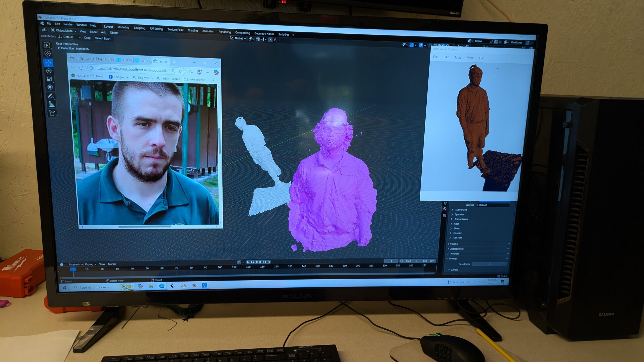Open Tools menu in 3D Viewer

(458, 58)
